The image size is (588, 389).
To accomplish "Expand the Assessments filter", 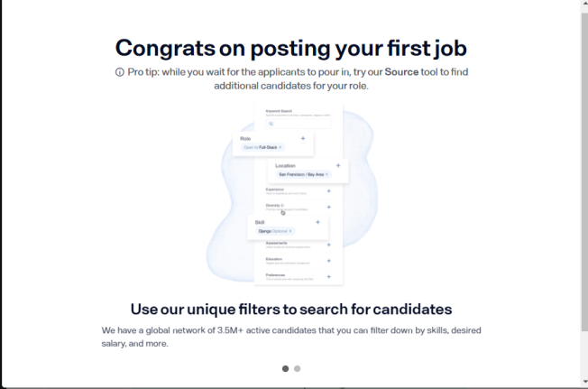I will pos(328,245).
